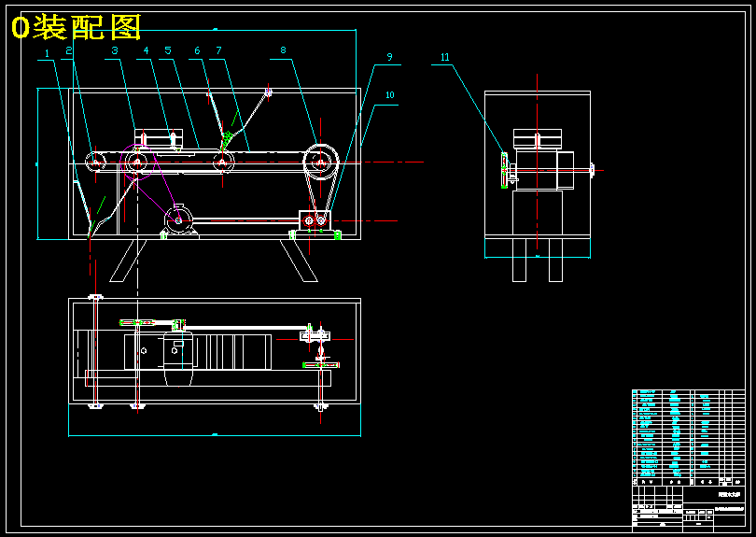
Task: Pick the right slanted support leg in front view
Action: pyautogui.click(x=299, y=261)
